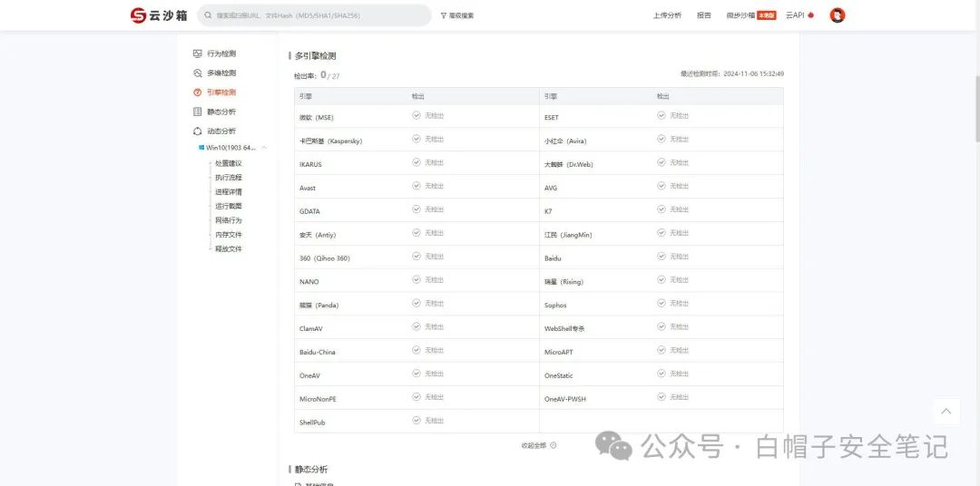The image size is (980, 486).
Task: Click the Windows icon beside Win10(1903 64...
Action: tap(201, 148)
